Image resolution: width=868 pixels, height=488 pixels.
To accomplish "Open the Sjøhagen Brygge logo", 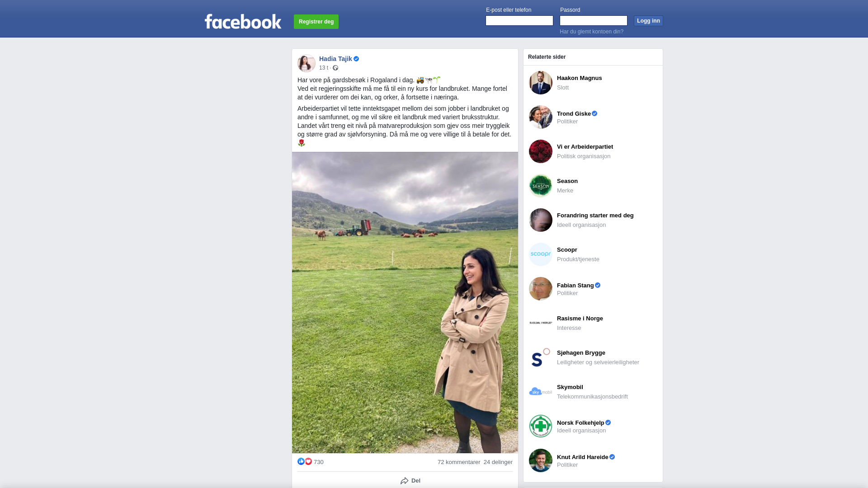I will click(x=541, y=357).
